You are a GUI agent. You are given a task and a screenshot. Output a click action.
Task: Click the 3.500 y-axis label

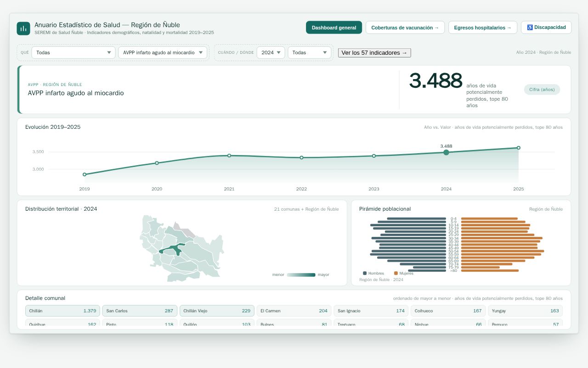[38, 152]
